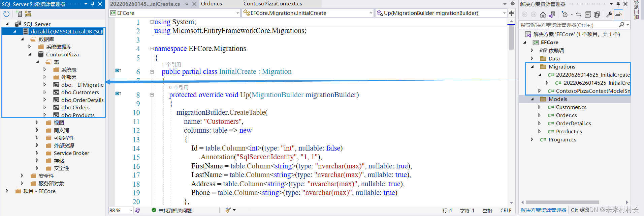This screenshot has width=644, height=216.
Task: Click Solution Explorer back navigation arrow
Action: tap(524, 15)
